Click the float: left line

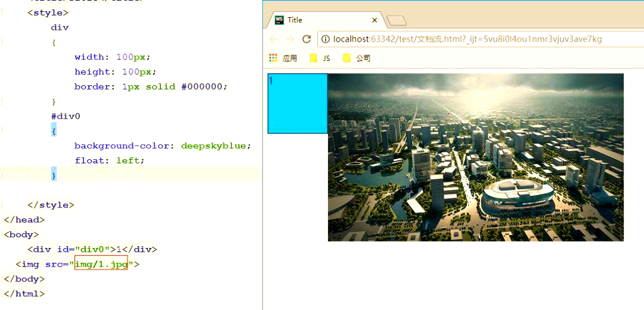click(x=110, y=160)
